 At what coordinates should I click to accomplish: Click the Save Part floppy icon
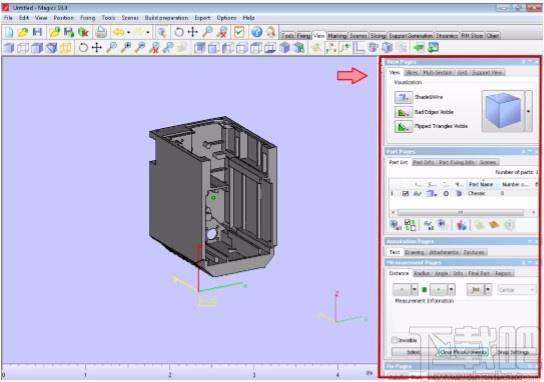[69, 32]
